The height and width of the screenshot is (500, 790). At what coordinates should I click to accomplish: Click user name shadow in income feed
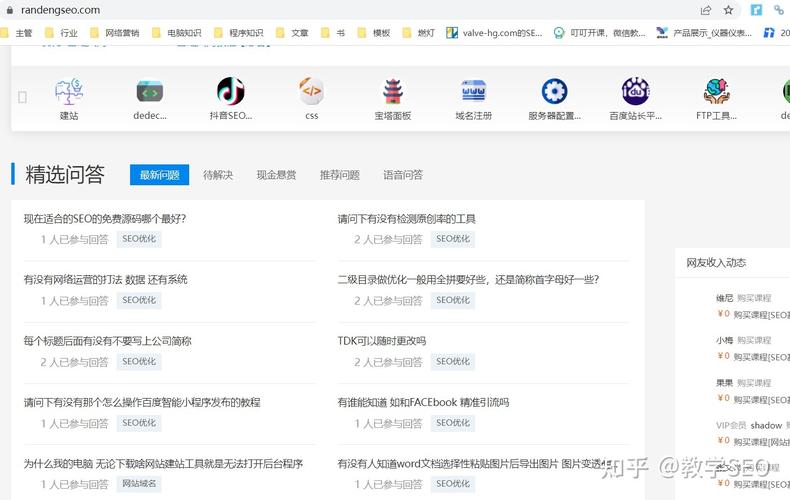tap(766, 425)
